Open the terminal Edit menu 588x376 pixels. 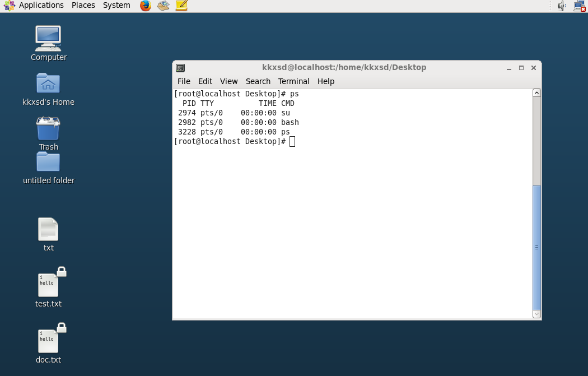(205, 81)
